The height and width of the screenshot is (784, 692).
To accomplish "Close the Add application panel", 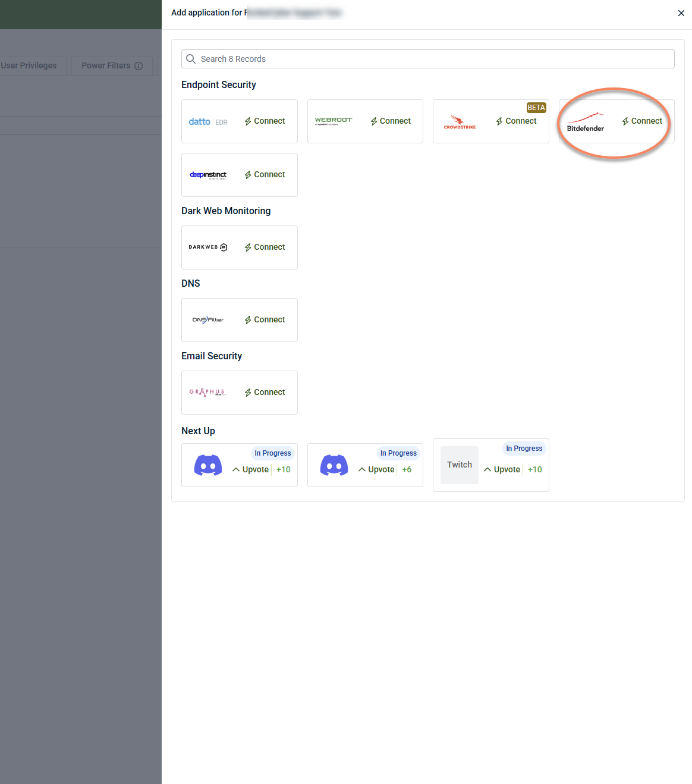I will (681, 13).
